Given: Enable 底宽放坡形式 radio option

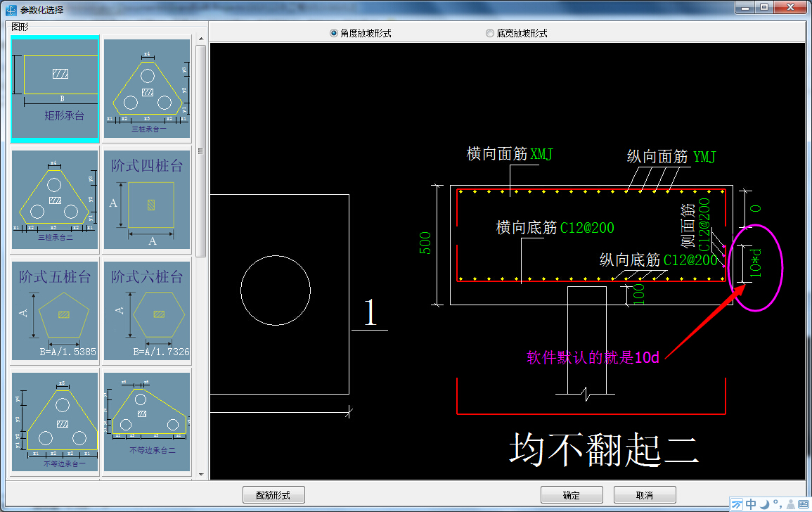Looking at the screenshot, I should click(516, 33).
